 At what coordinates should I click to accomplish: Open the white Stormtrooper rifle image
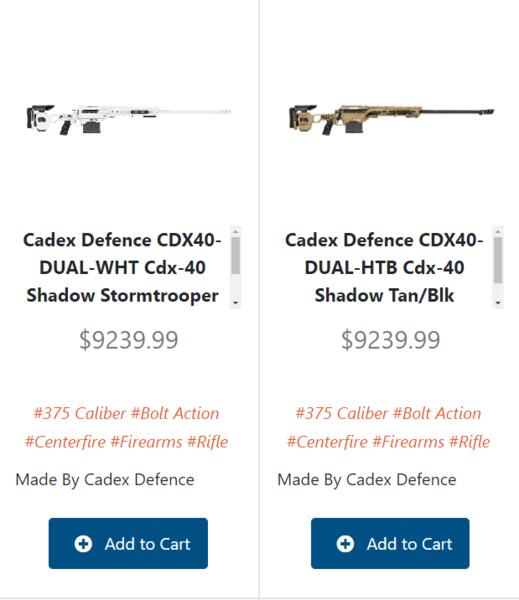(129, 119)
